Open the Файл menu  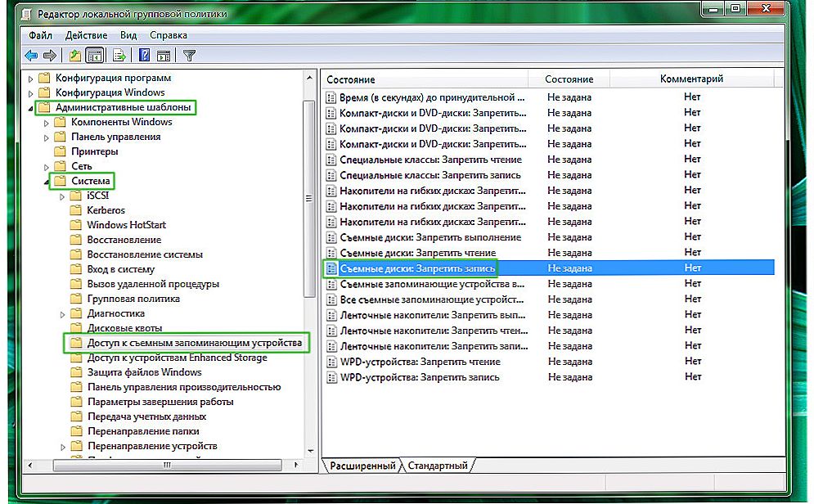coord(40,35)
